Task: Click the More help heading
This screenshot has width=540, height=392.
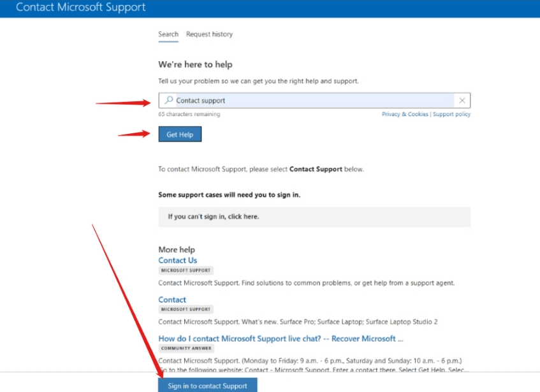Action: [x=177, y=249]
